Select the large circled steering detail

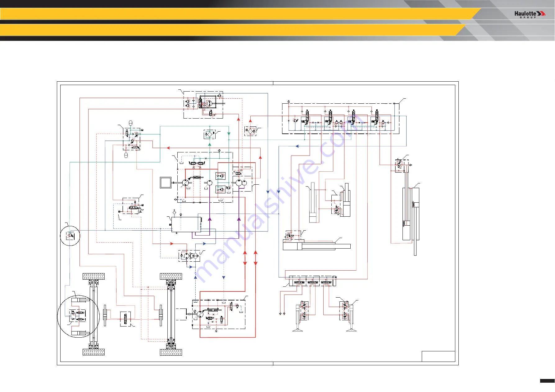click(x=79, y=316)
